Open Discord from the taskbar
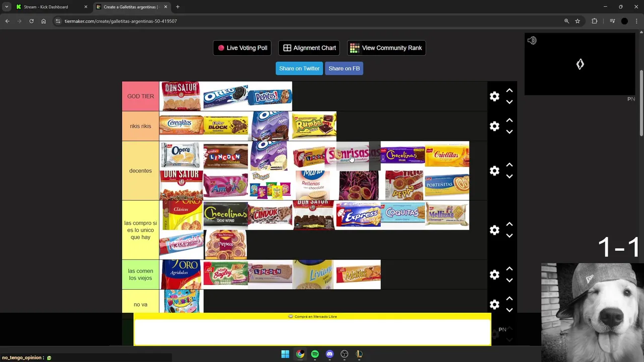 click(x=330, y=354)
